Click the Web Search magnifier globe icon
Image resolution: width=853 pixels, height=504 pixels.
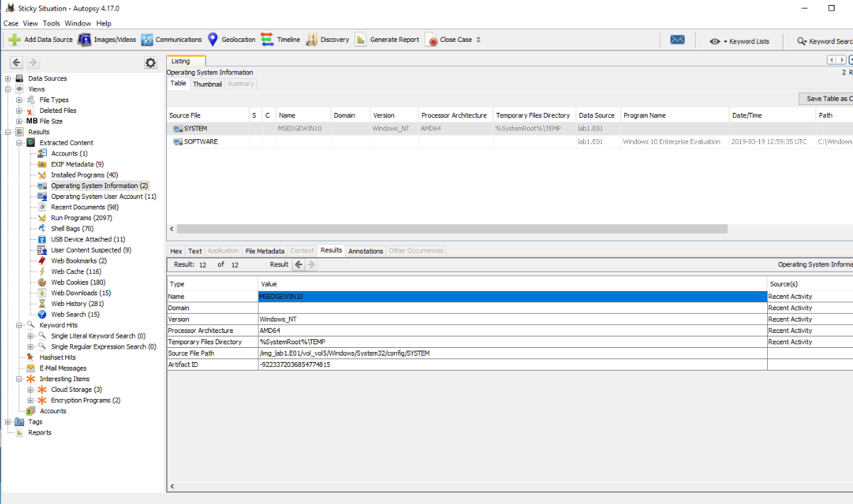click(x=43, y=314)
